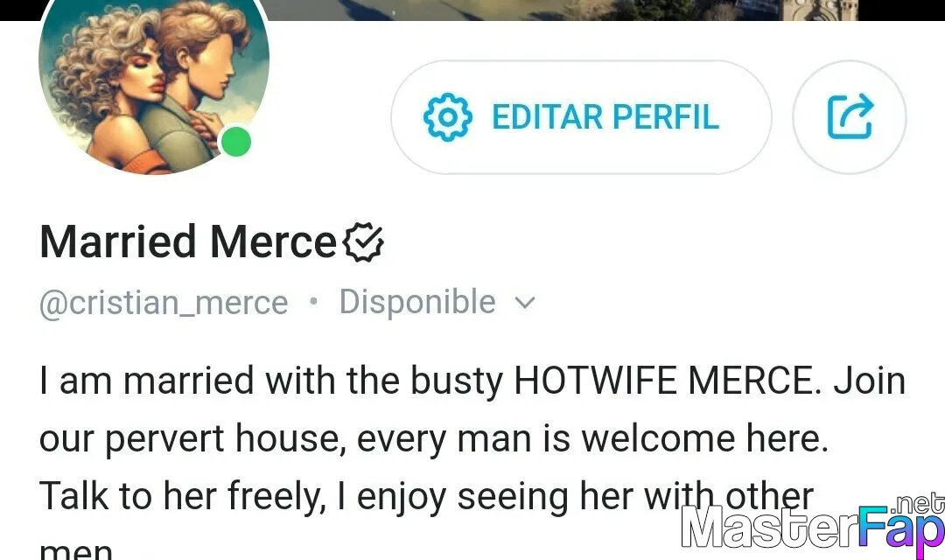Click the EDITAR PERFIL text label
The image size is (945, 560).
point(605,117)
